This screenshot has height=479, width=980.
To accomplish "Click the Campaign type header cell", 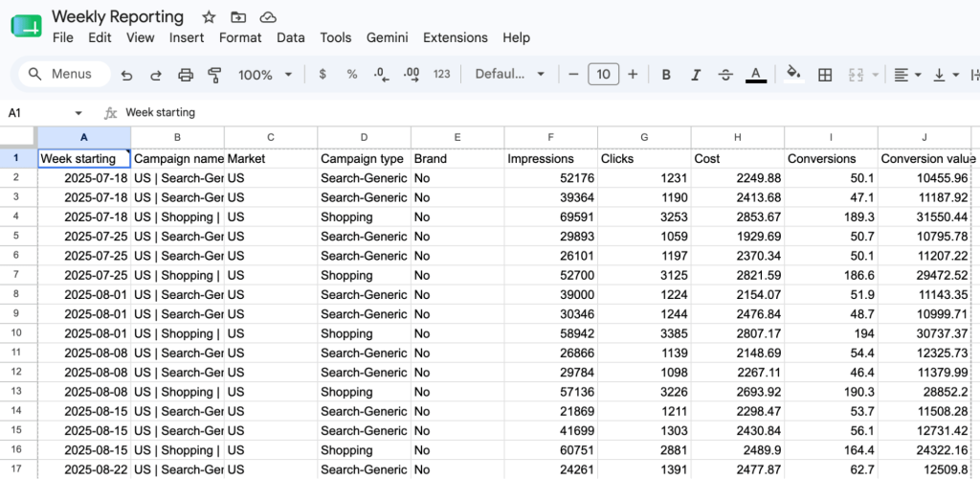I will (365, 159).
